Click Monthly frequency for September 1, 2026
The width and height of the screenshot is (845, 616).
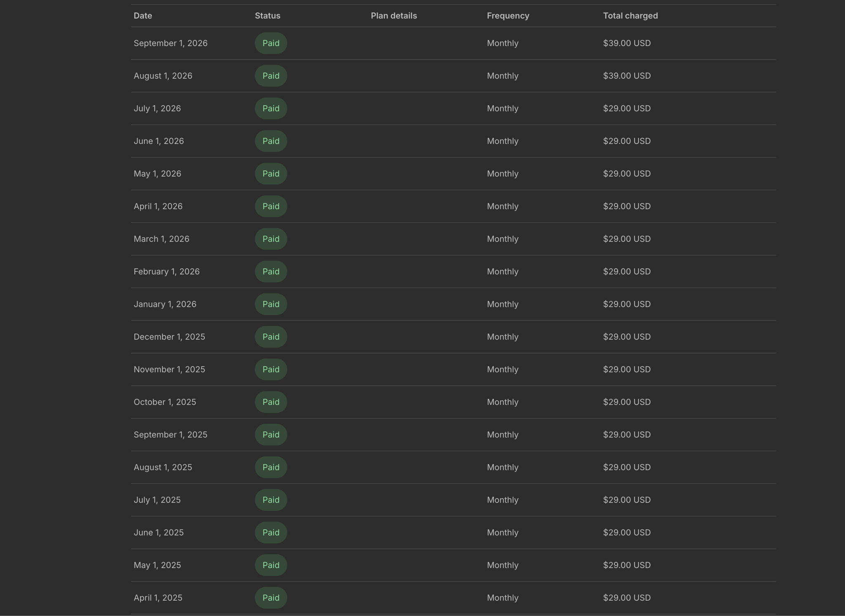[x=503, y=43]
